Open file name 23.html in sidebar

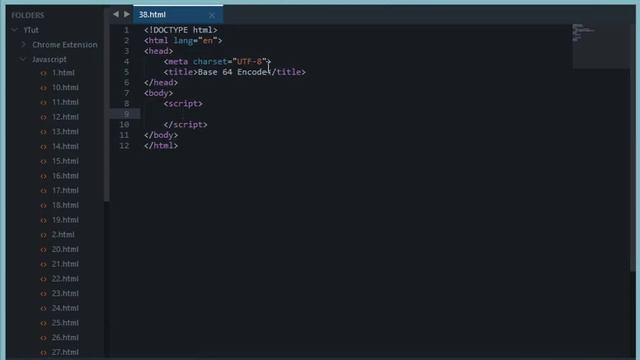pyautogui.click(x=65, y=293)
